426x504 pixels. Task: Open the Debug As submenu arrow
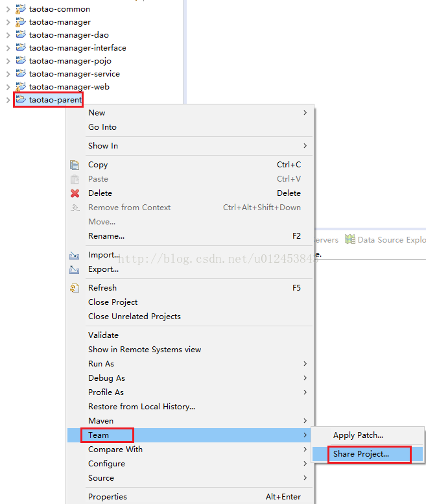[305, 378]
